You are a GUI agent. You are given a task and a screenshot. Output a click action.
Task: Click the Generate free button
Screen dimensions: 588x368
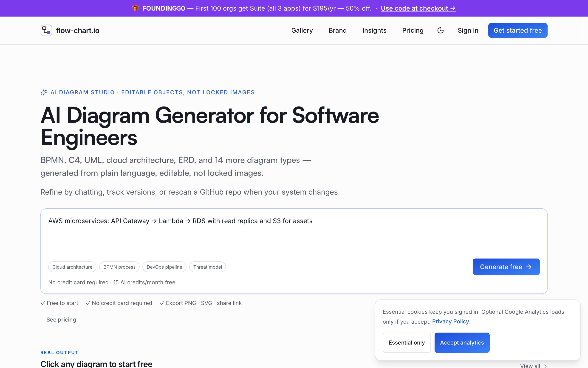[506, 267]
